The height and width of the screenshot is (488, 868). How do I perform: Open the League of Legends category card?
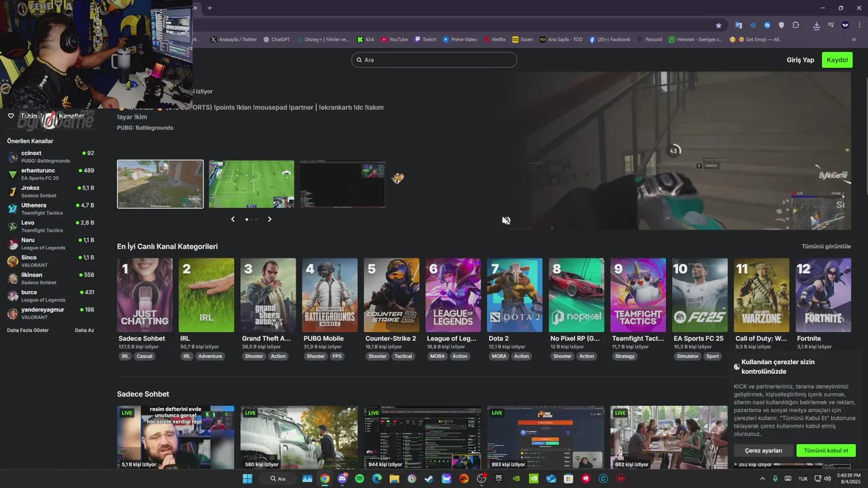[453, 295]
